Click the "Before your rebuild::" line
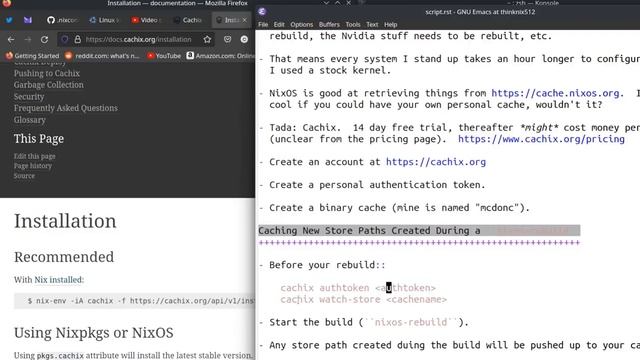This screenshot has width=640, height=360. [327, 265]
